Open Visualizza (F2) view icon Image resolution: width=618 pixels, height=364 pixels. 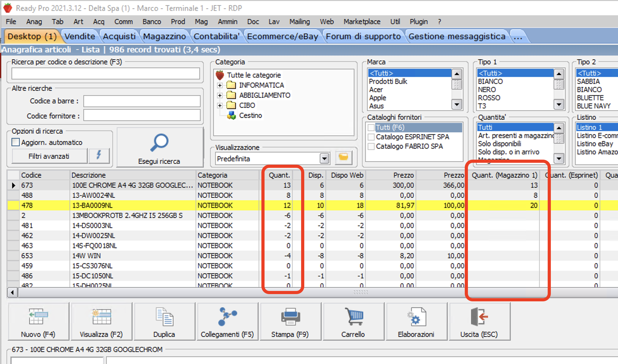pos(101,317)
